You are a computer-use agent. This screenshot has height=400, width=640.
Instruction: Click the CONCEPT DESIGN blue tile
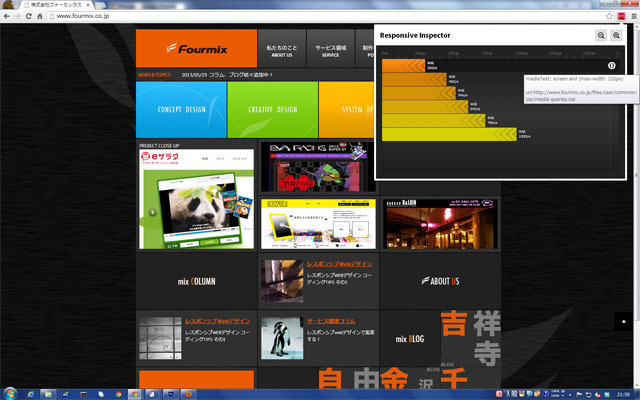pyautogui.click(x=181, y=109)
